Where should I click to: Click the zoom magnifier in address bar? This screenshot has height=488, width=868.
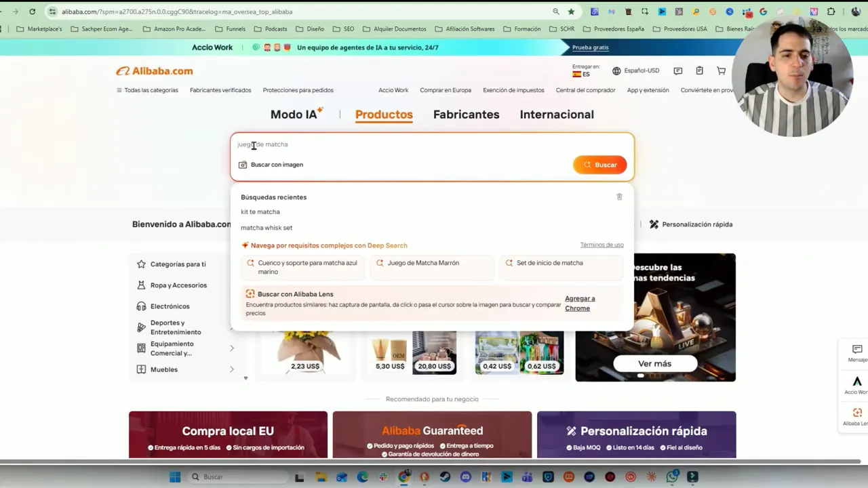[x=556, y=12]
